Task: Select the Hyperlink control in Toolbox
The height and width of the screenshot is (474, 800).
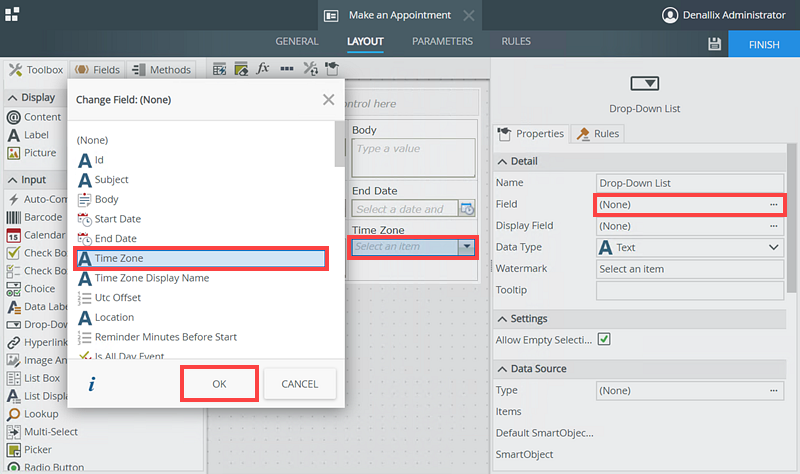Action: pos(37,342)
